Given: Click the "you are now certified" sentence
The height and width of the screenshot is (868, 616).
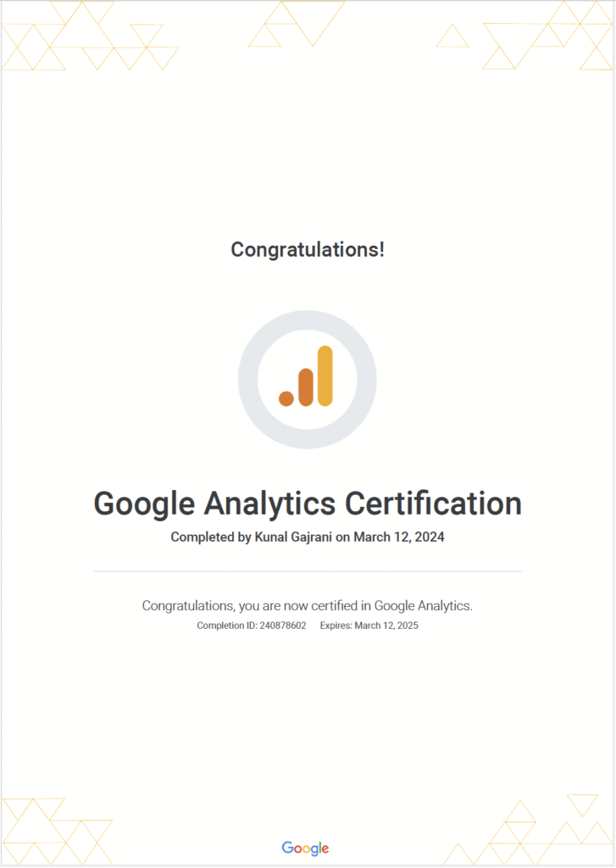Looking at the screenshot, I should (x=308, y=605).
